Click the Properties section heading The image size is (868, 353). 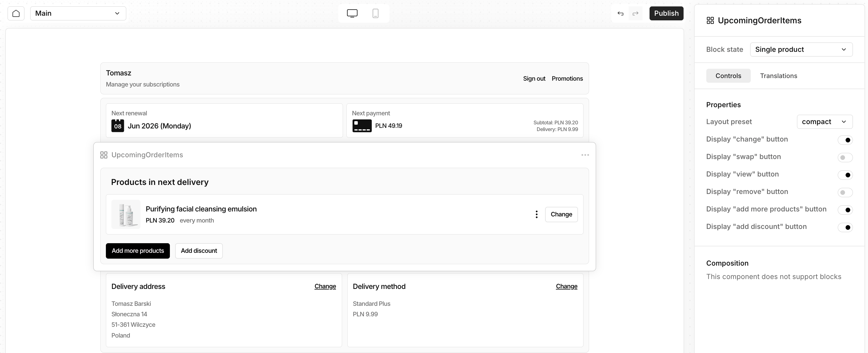[723, 105]
